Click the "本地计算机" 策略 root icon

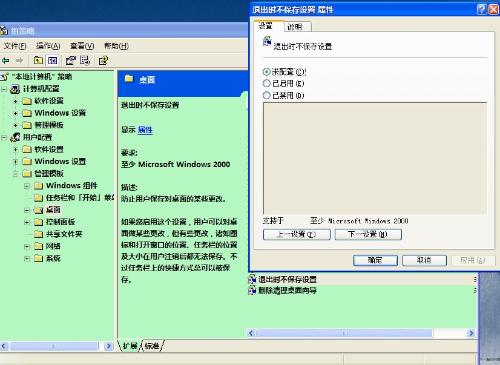coord(4,77)
